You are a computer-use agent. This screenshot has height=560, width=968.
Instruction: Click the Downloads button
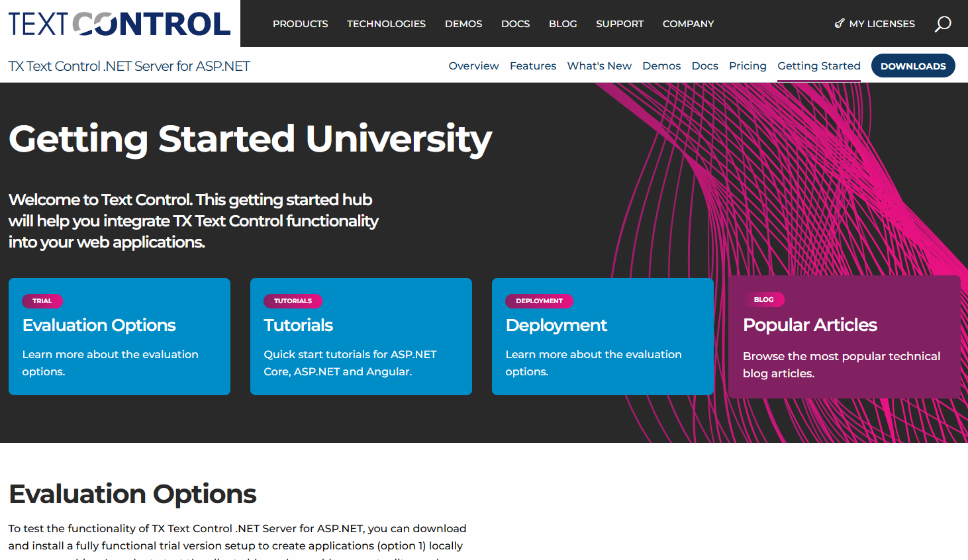(913, 66)
